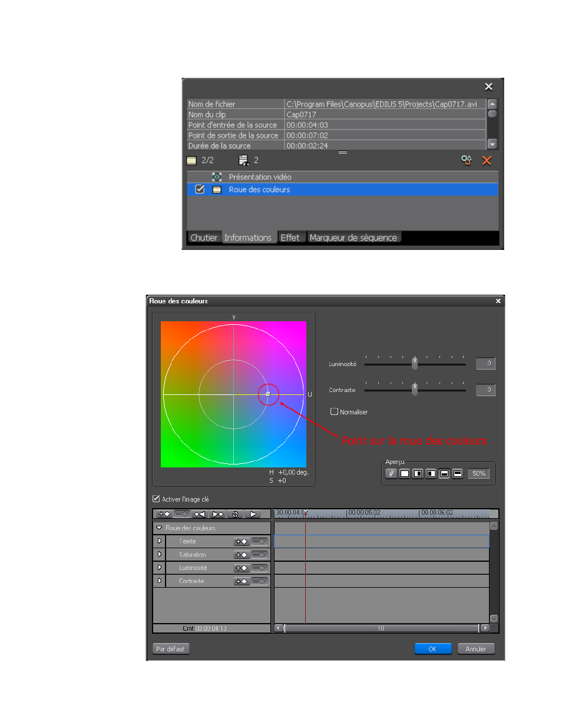Toggle the Roue des couleurs effect checkbox
This screenshot has width=562, height=728.
pyautogui.click(x=200, y=189)
